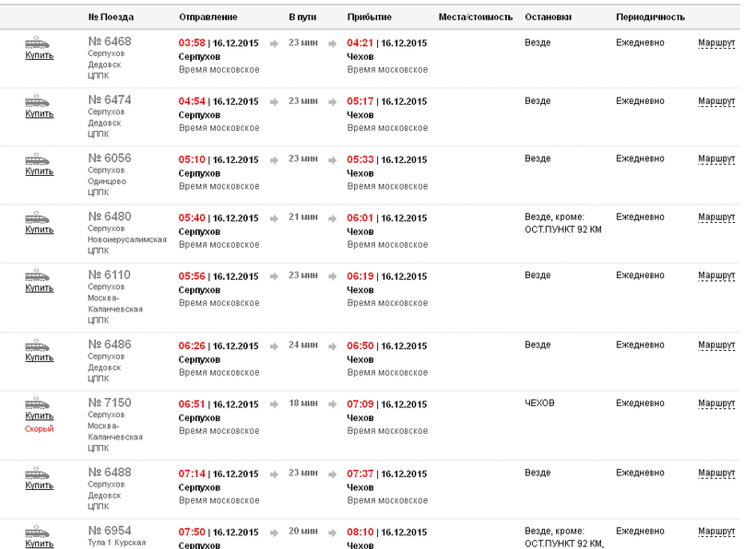
Task: Click the train icon for train № 6480
Action: tap(38, 217)
